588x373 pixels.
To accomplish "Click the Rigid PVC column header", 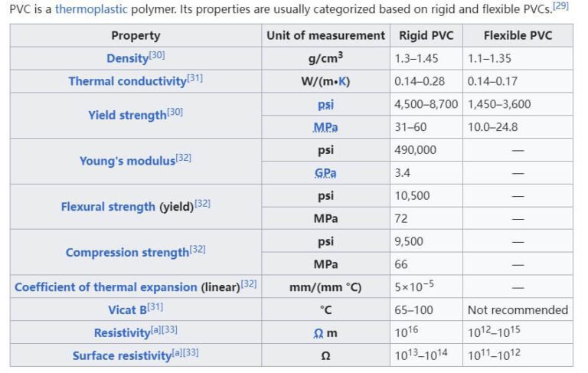I will [426, 35].
